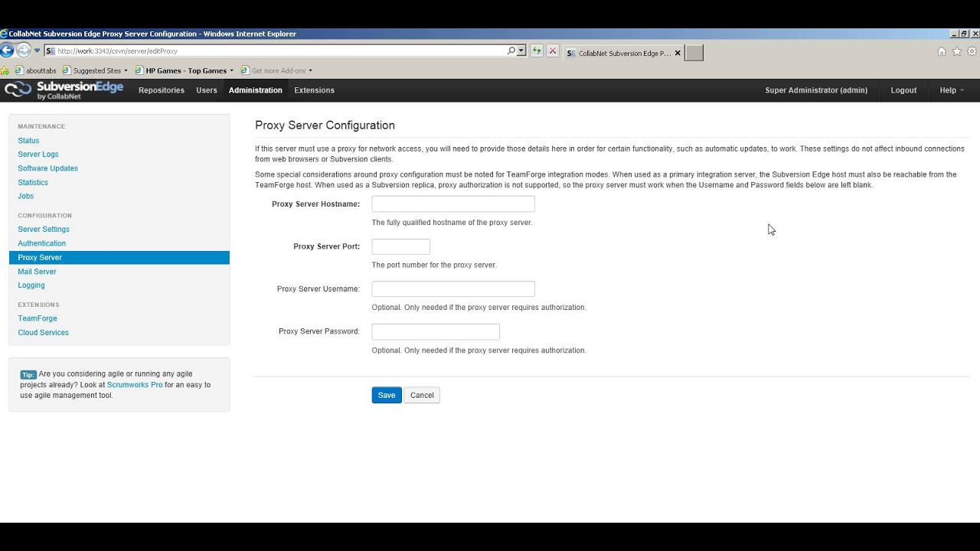Click the Add to Favorites bar star
The height and width of the screenshot is (551, 980).
click(5, 70)
